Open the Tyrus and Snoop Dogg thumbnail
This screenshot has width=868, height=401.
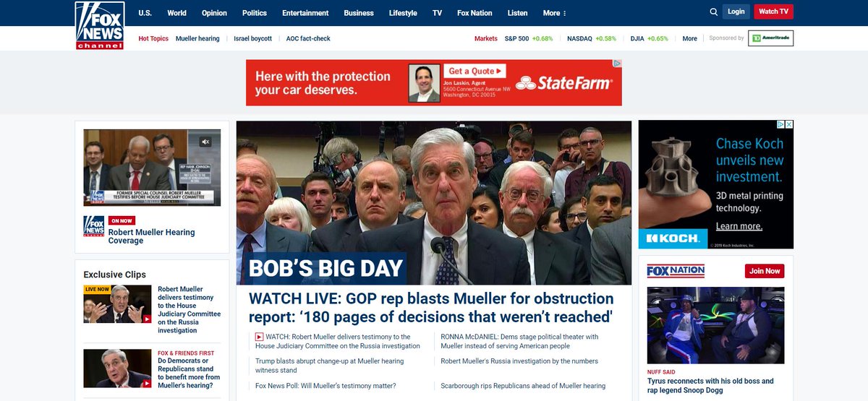715,324
